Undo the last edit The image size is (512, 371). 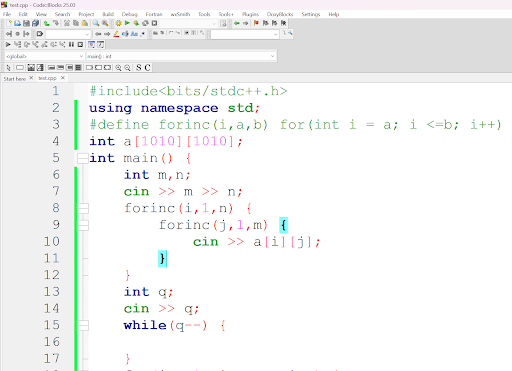(x=47, y=23)
